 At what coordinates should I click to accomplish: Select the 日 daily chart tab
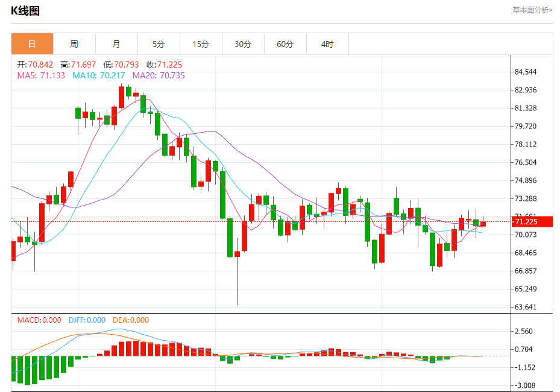click(x=32, y=44)
